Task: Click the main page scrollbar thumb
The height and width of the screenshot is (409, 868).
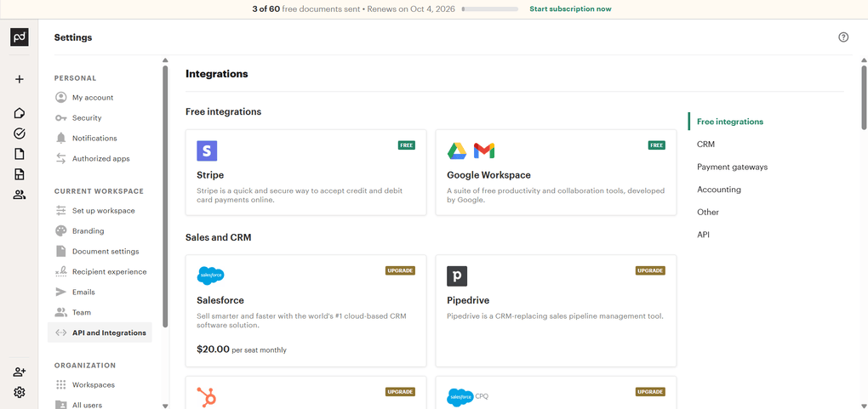Action: pyautogui.click(x=864, y=98)
